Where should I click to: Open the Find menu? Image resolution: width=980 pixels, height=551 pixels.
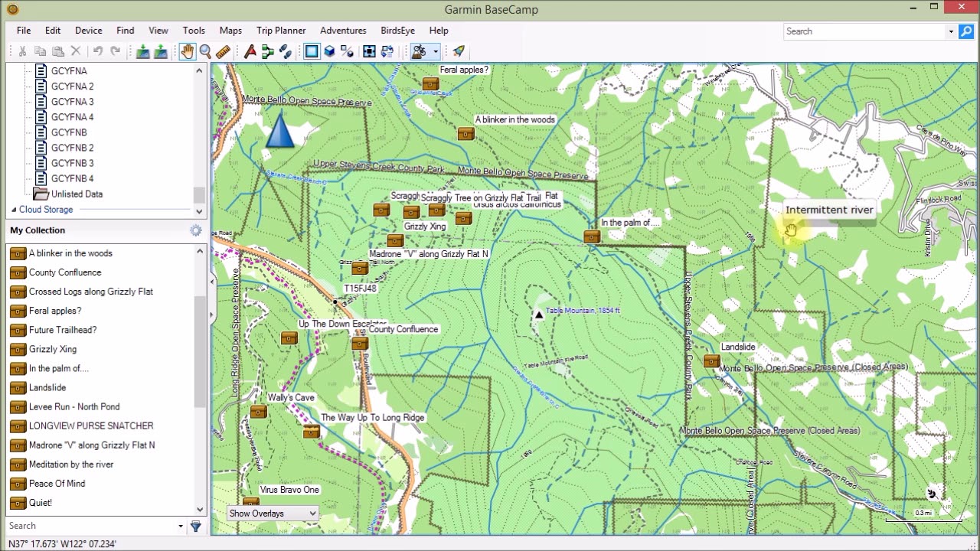[x=125, y=31]
